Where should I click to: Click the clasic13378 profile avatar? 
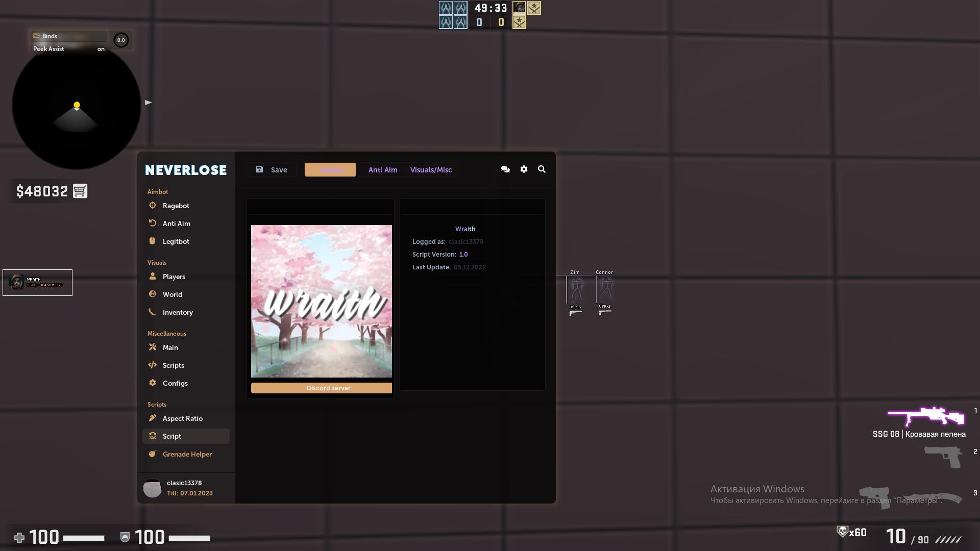click(152, 488)
